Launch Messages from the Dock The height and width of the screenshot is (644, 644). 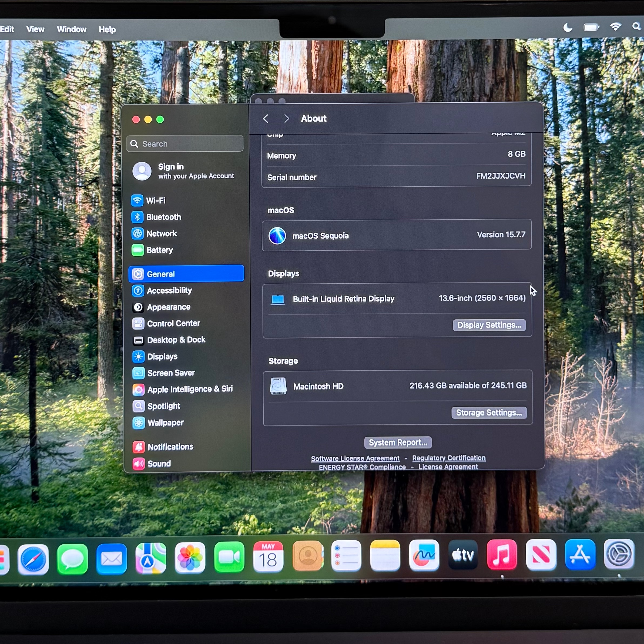[72, 559]
